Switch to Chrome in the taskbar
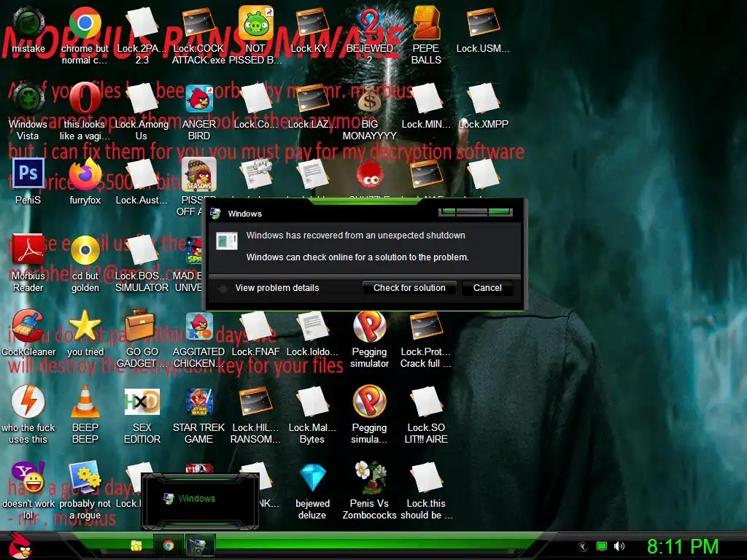The image size is (747, 560). pyautogui.click(x=169, y=545)
